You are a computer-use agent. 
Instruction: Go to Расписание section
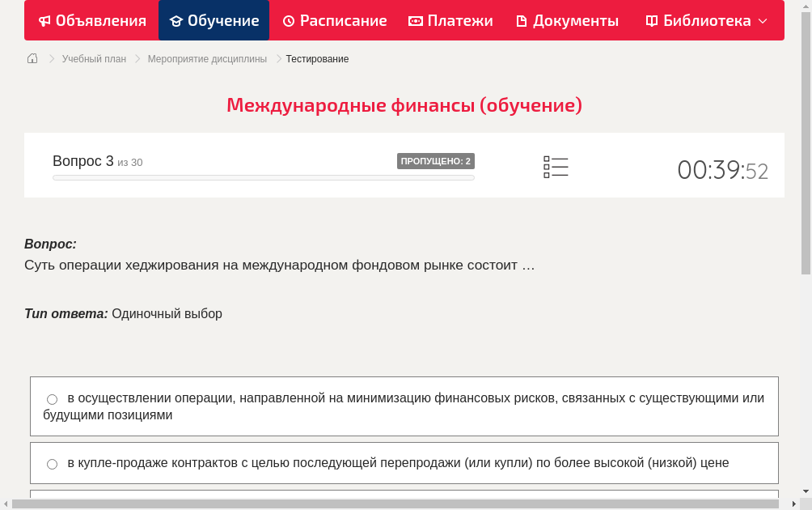pos(335,20)
